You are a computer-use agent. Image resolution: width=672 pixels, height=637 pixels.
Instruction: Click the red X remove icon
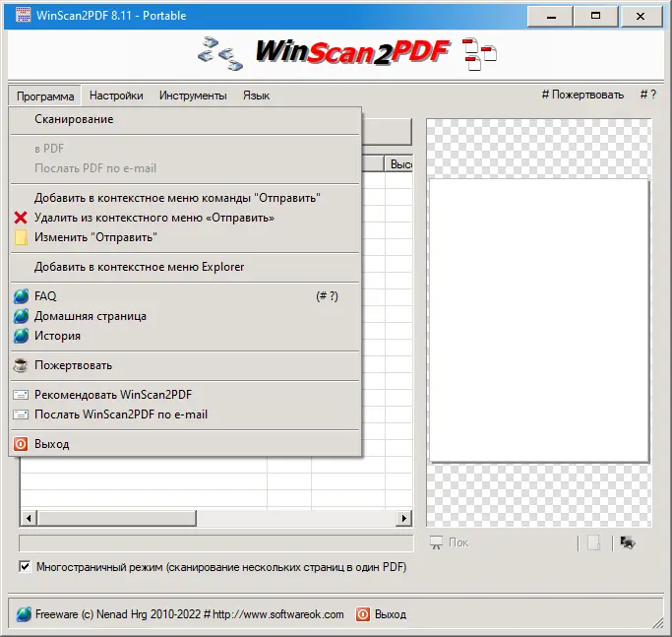(21, 218)
